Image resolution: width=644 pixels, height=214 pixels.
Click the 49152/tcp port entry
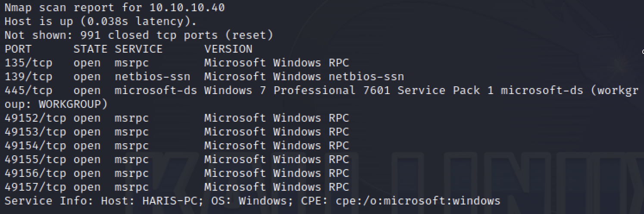coord(35,118)
